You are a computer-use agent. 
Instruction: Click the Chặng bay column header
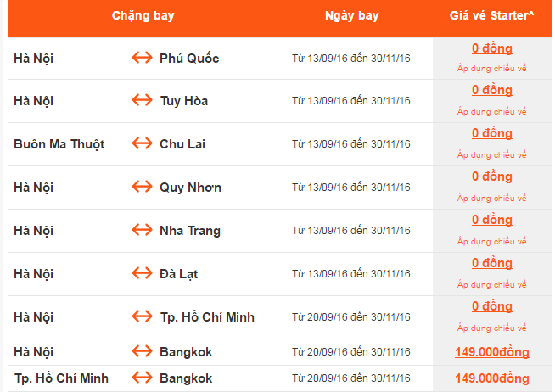point(143,16)
